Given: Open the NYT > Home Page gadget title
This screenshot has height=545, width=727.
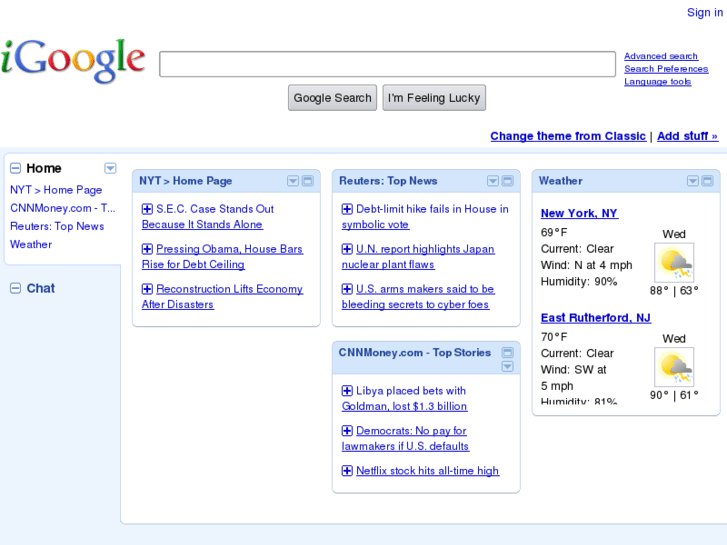Looking at the screenshot, I should point(185,181).
